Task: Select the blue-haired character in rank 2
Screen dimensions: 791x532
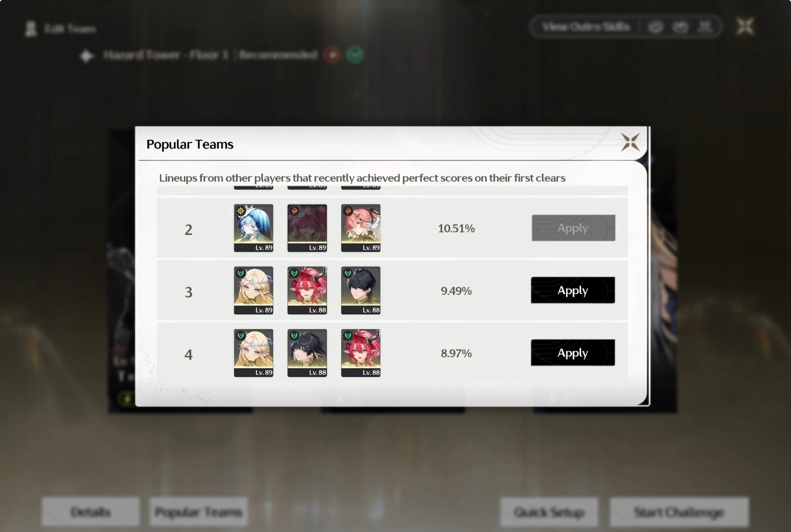Action: pyautogui.click(x=253, y=228)
